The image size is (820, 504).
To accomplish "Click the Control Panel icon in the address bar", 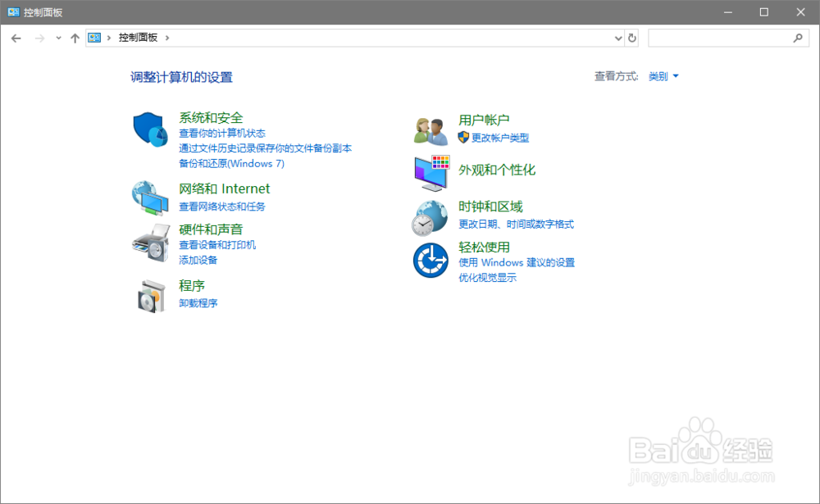I will click(x=94, y=37).
